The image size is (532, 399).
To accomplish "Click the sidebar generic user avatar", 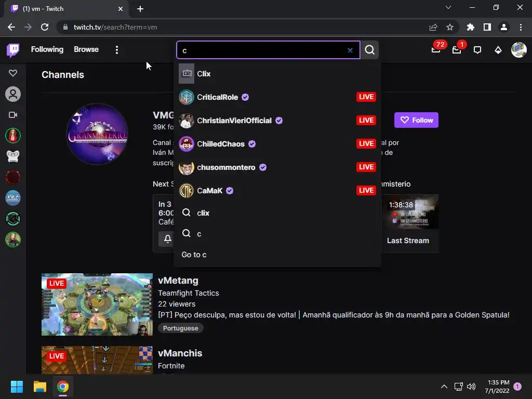I will point(13,94).
